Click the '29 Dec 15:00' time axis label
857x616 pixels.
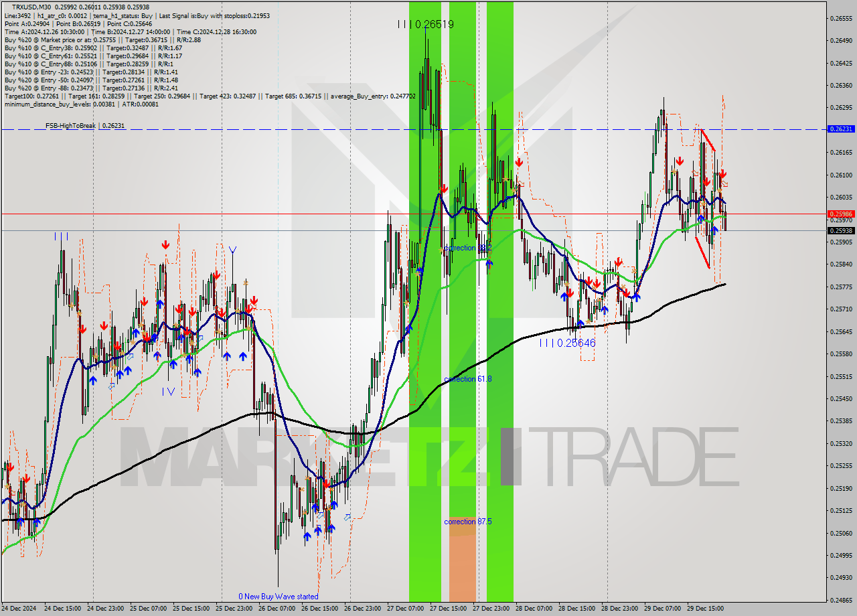(705, 609)
